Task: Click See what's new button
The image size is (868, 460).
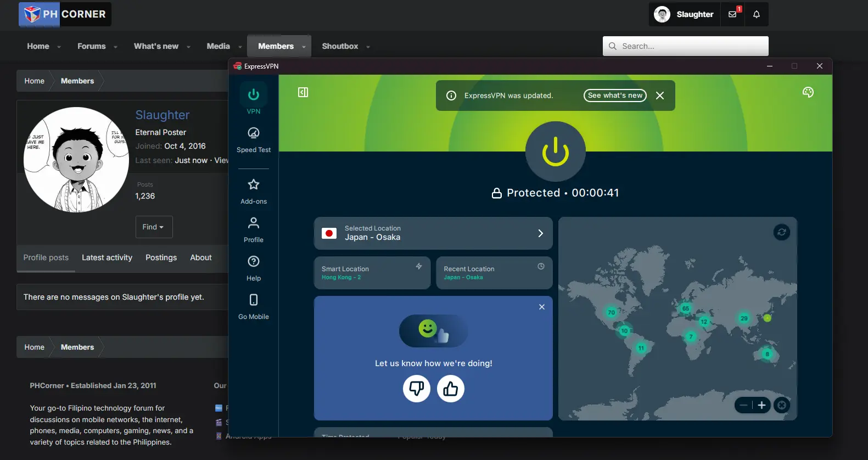Action: [615, 96]
